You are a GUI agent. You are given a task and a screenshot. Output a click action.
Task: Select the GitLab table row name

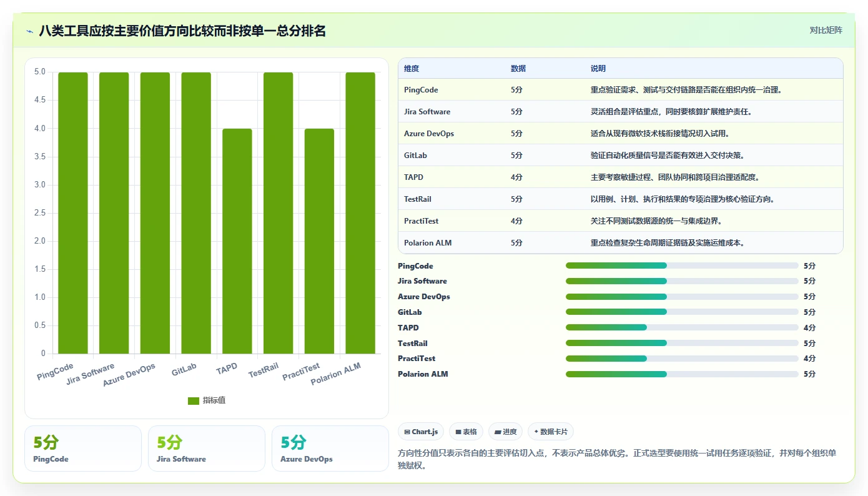pyautogui.click(x=415, y=156)
